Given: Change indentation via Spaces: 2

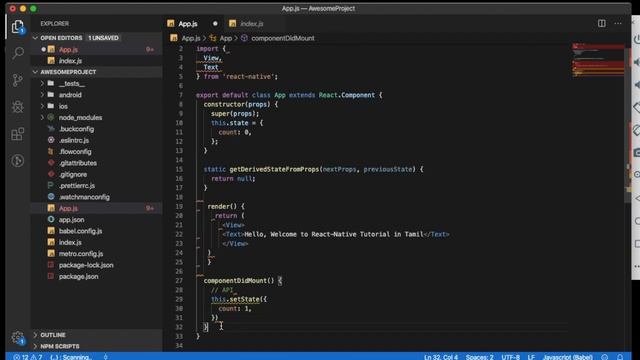Looking at the screenshot, I should [x=480, y=357].
